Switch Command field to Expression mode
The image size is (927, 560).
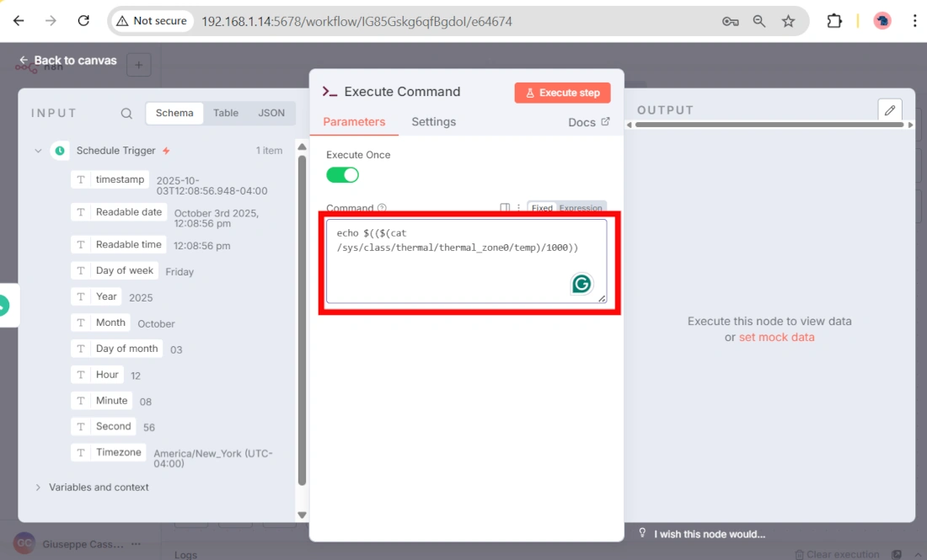[x=581, y=208]
